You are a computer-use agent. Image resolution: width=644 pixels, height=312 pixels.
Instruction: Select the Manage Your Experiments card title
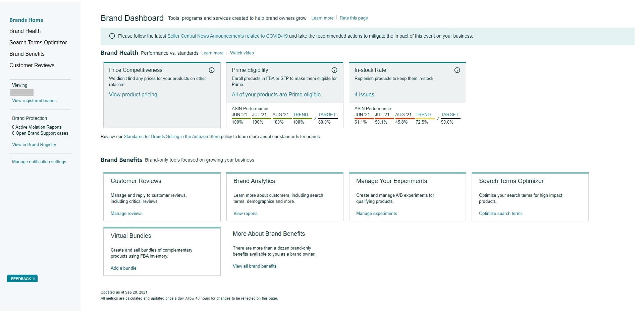(x=391, y=181)
